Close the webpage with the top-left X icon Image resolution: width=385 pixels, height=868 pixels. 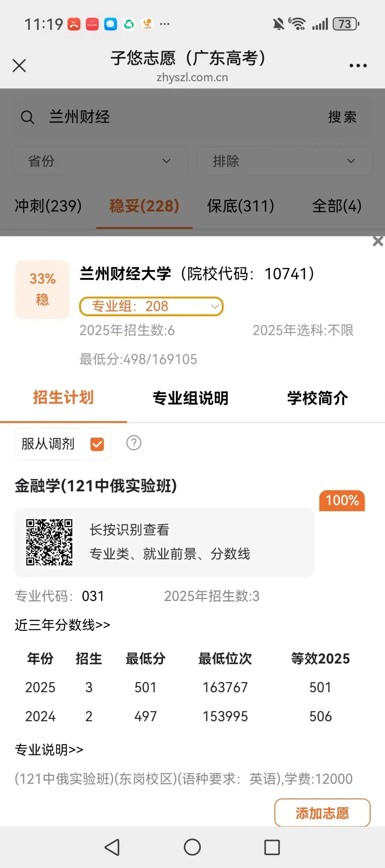point(19,66)
